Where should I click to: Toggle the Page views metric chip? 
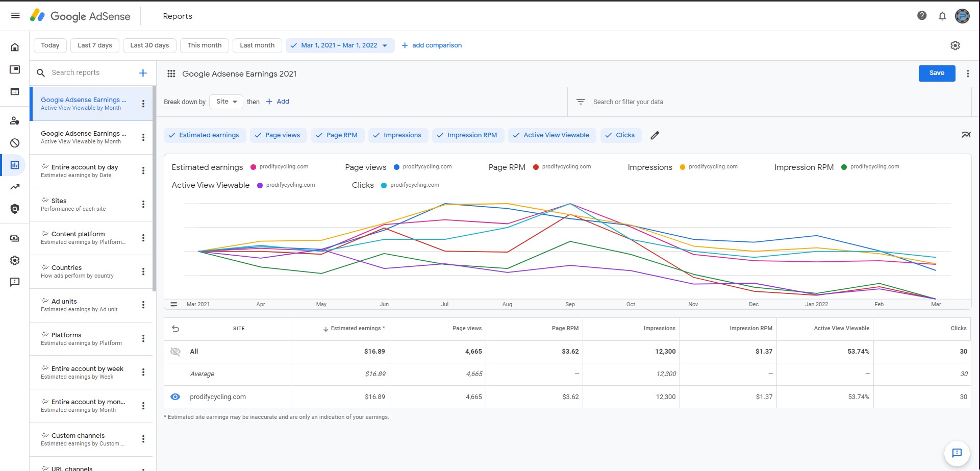point(279,135)
